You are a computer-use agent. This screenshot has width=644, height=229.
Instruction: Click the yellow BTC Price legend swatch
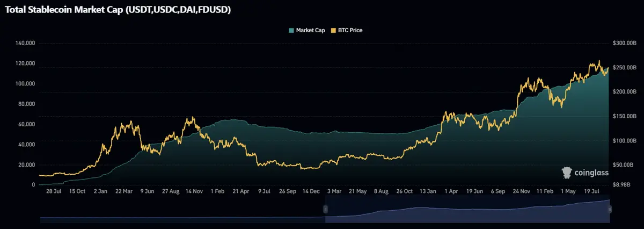coord(333,31)
